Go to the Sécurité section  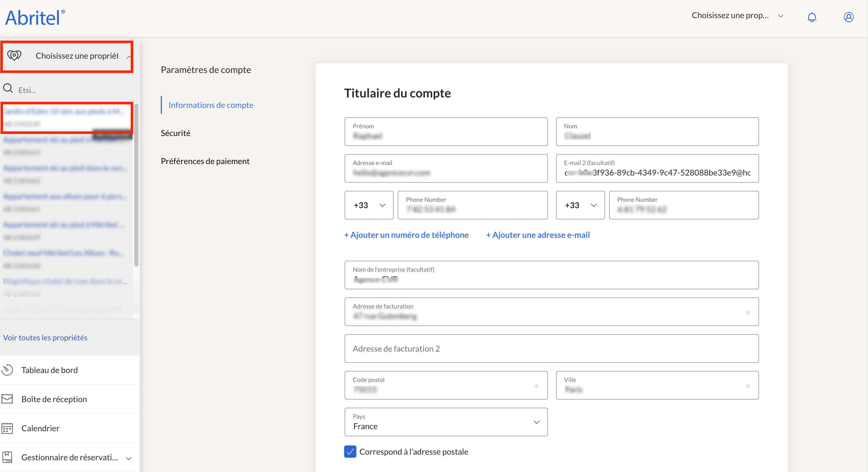(175, 133)
